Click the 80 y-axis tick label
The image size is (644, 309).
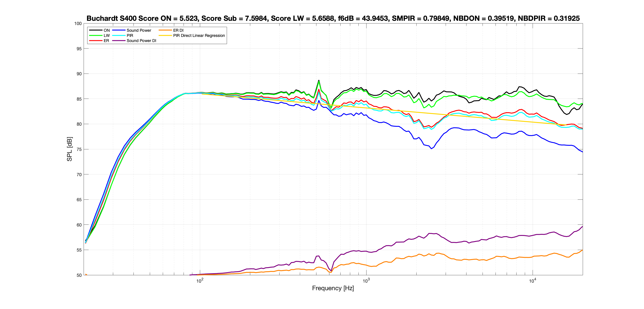click(79, 124)
